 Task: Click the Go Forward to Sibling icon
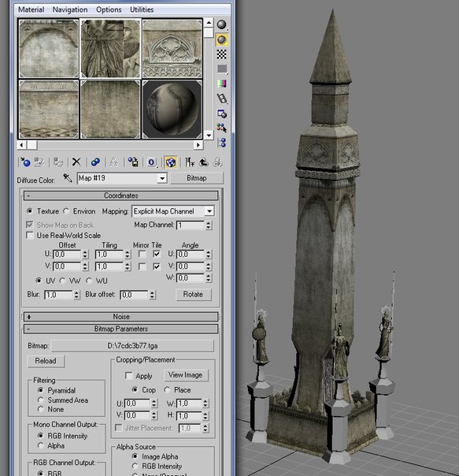(217, 162)
